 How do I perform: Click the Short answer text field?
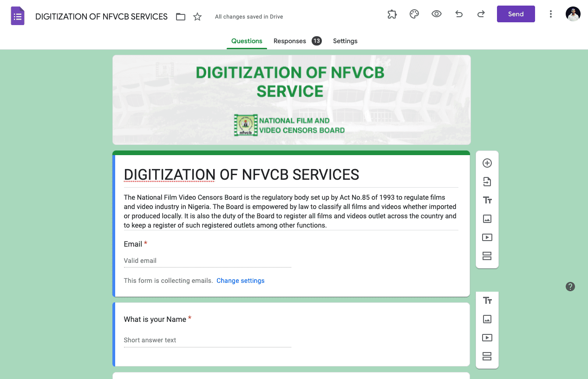pos(208,340)
